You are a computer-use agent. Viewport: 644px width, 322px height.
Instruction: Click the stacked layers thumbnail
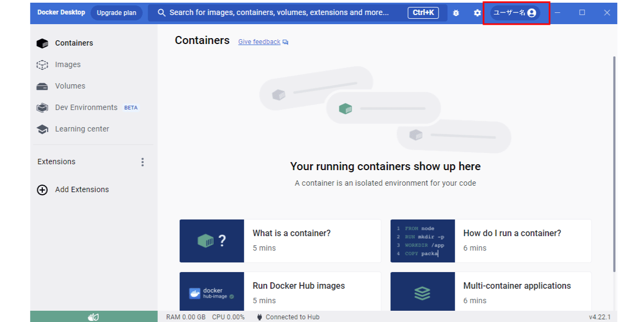tap(423, 291)
